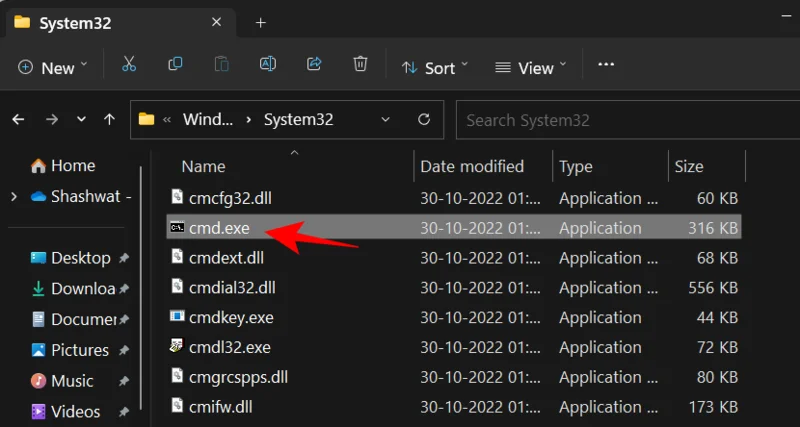Open recent locations dropdown chevron
Screen dimensions: 800x427
(x=81, y=120)
